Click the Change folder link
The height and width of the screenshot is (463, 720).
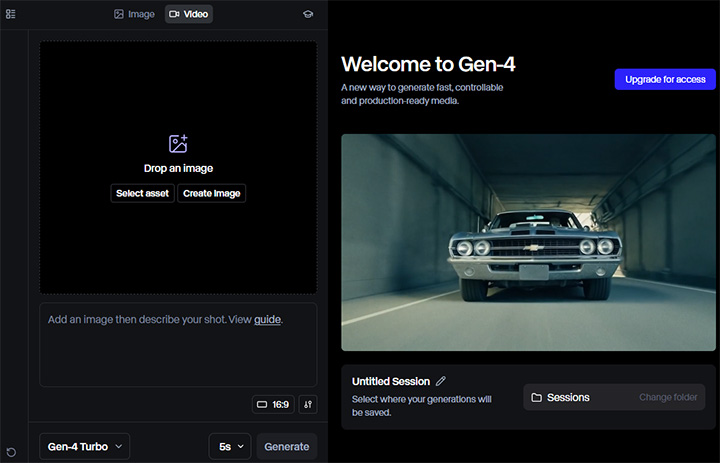click(x=668, y=397)
